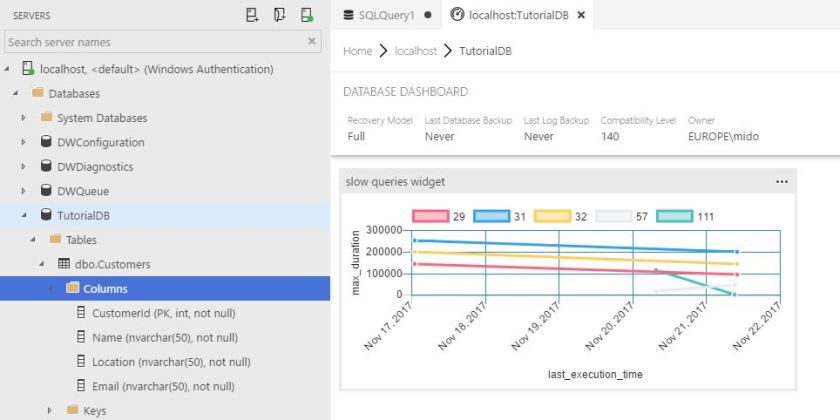The height and width of the screenshot is (420, 840).
Task: Expand the System Databases folder
Action: (24, 118)
